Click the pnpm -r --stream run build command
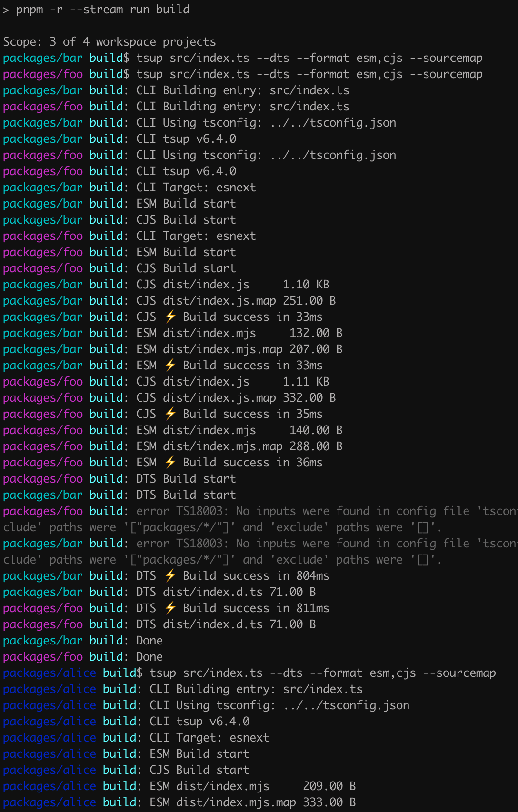 coord(103,10)
